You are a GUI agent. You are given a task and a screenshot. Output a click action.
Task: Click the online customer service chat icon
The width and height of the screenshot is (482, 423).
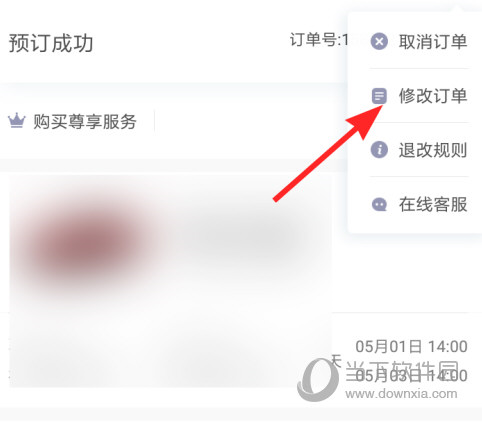click(379, 204)
